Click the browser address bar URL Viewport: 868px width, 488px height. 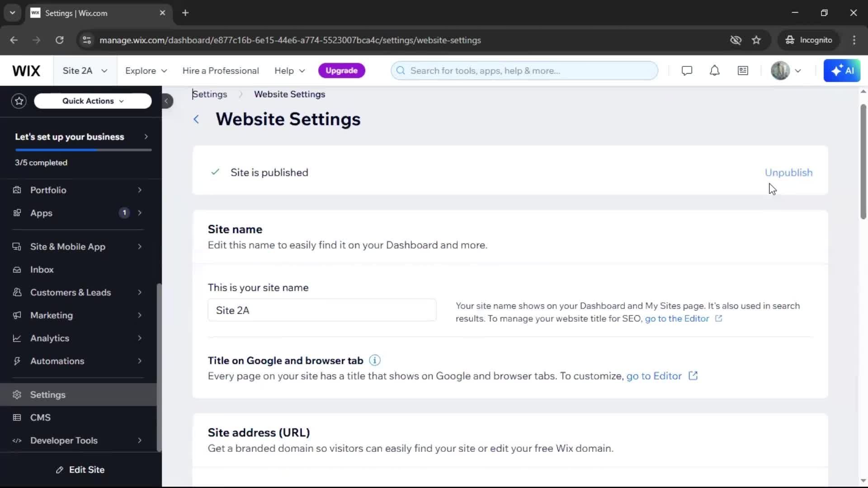pos(290,40)
